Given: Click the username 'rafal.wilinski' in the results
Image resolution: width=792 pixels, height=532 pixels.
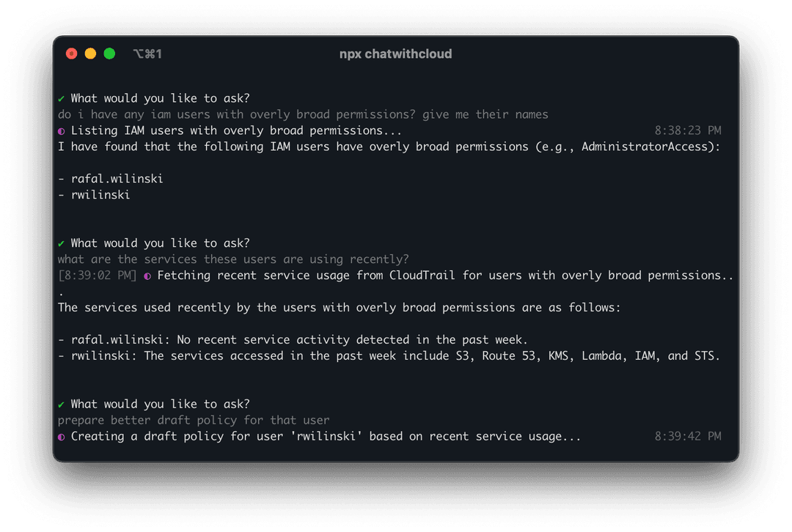Looking at the screenshot, I should 118,178.
